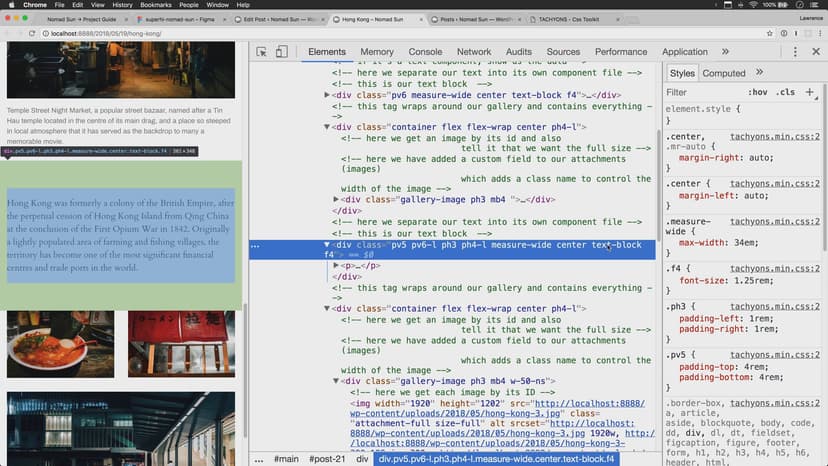Screen dimensions: 828x466
Task: Open DevTools kebab menu
Action: (x=793, y=52)
